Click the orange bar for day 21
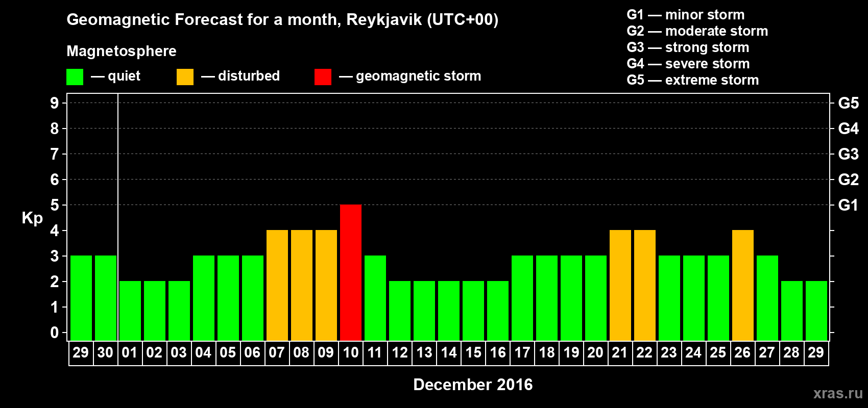This screenshot has width=868, height=408. pyautogui.click(x=620, y=285)
